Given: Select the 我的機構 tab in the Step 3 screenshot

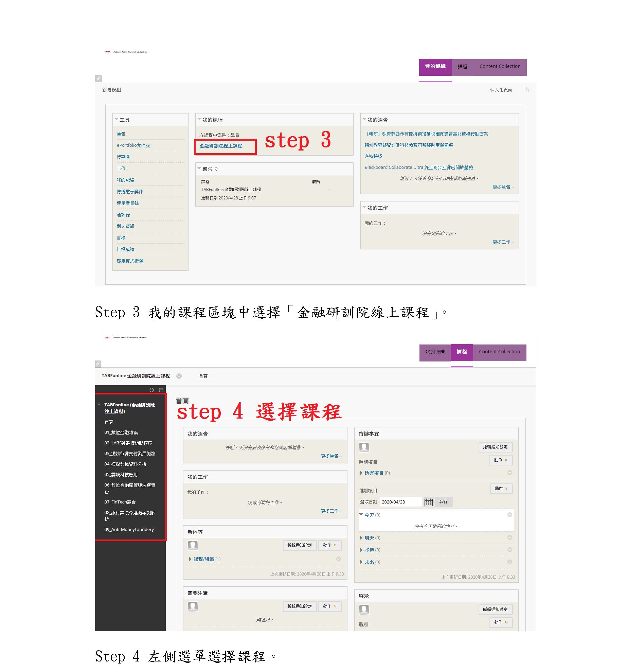Looking at the screenshot, I should pyautogui.click(x=435, y=67).
